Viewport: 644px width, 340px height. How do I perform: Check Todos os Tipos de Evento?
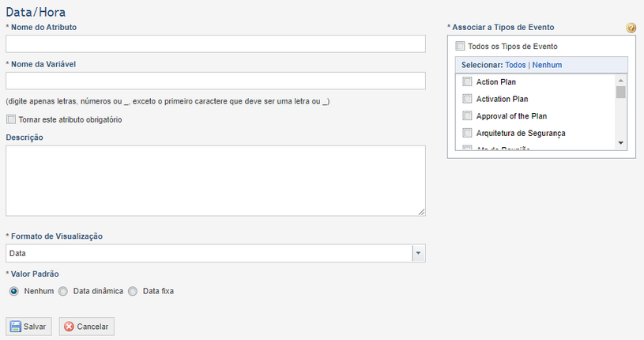click(460, 46)
